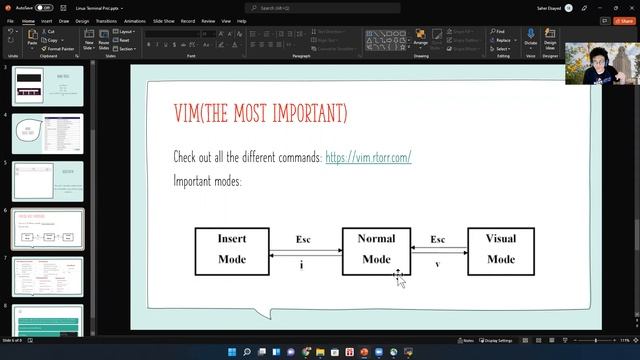Expand the Select dropdown
The height and width of the screenshot is (360, 640).
[500, 49]
